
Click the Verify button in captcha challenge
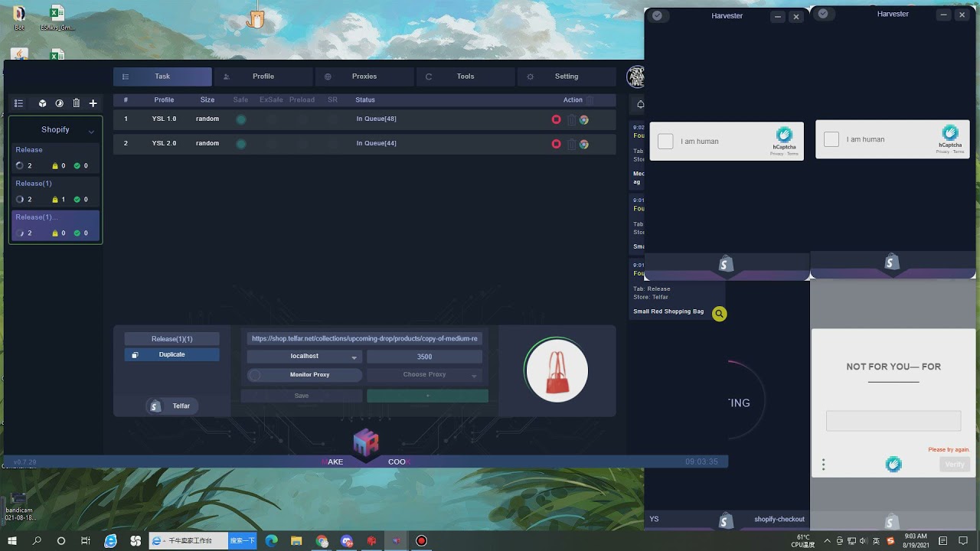(x=955, y=465)
